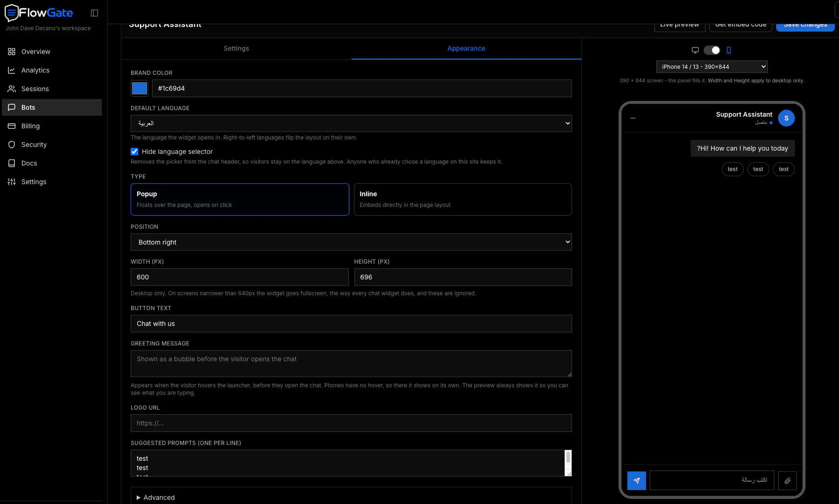Click the first test prompt chip in preview
This screenshot has height=504, width=839.
pos(732,169)
